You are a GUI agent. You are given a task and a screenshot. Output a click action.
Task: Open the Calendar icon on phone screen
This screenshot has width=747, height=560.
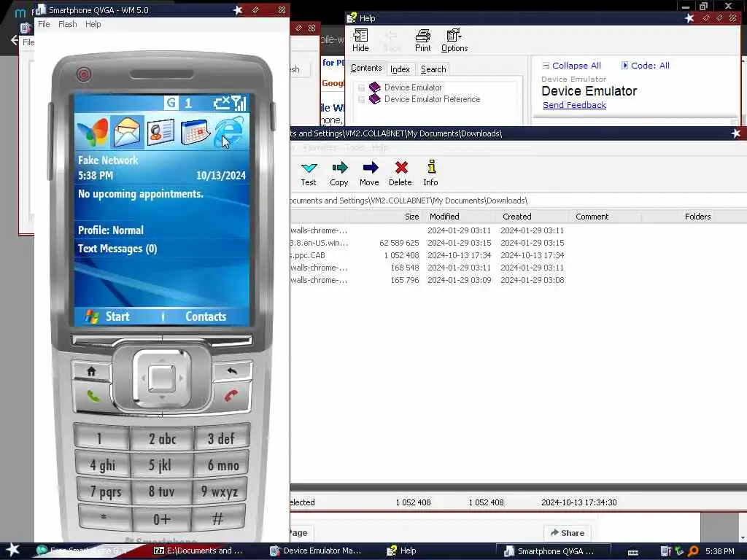pyautogui.click(x=196, y=132)
